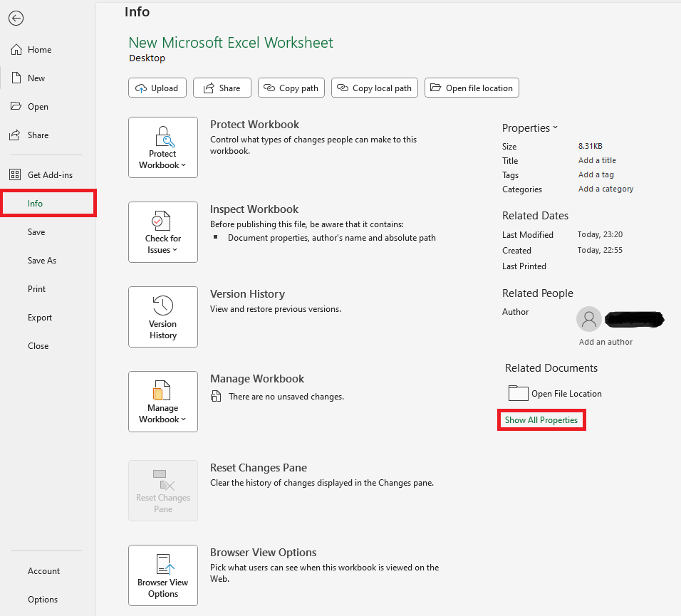The image size is (681, 616).
Task: Expand the Properties dropdown header
Action: 530,128
